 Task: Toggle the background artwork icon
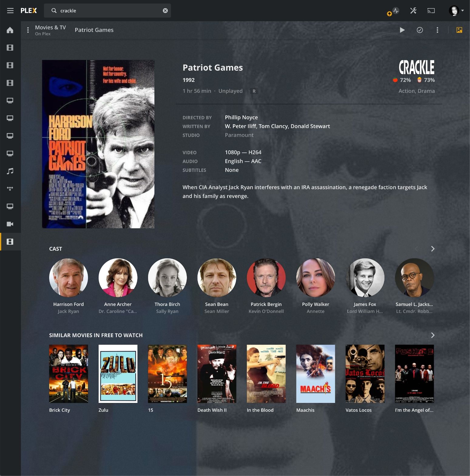pyautogui.click(x=459, y=30)
